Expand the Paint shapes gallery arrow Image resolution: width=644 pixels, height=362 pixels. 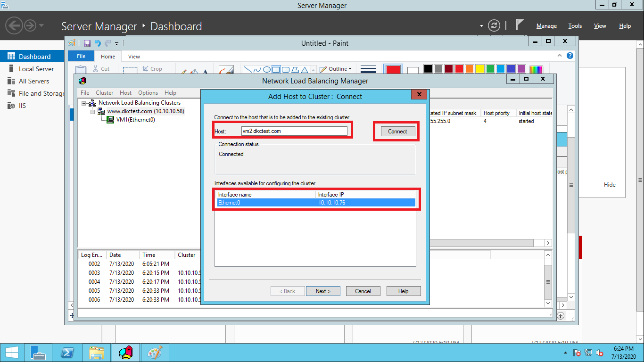[x=313, y=69]
